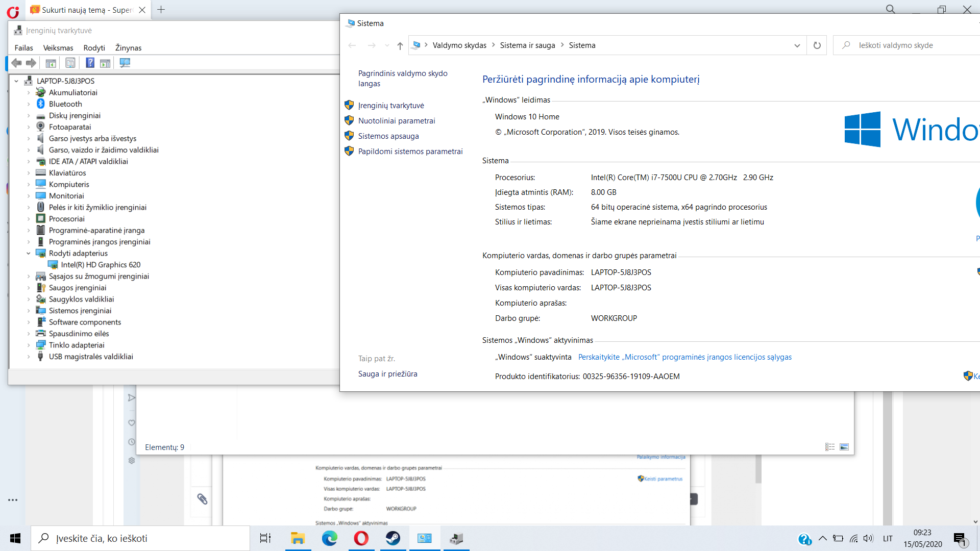Click the Control Panel taskbar icon

pyautogui.click(x=424, y=538)
